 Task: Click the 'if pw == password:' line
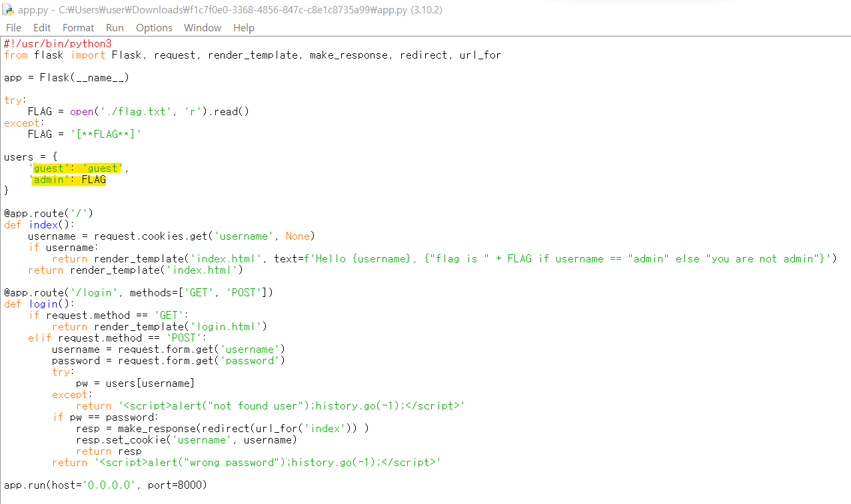[105, 417]
